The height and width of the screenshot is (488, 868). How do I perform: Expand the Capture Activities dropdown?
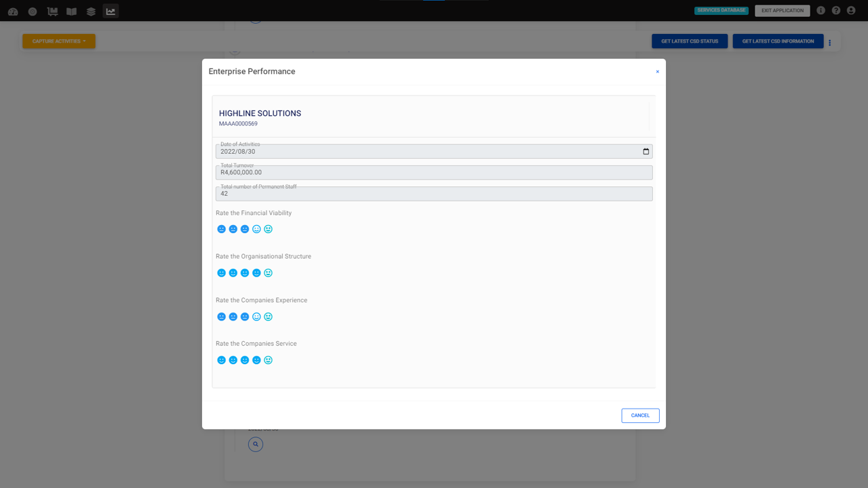point(58,41)
